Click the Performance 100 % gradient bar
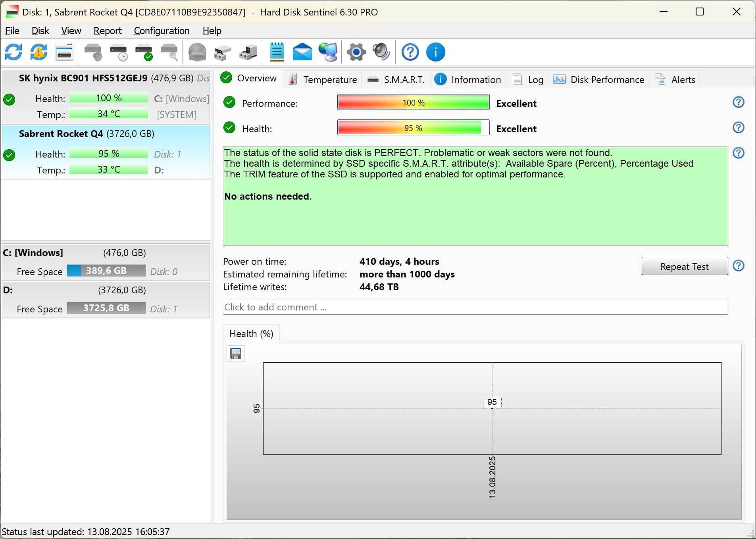Screen dimensions: 756x539 tap(413, 102)
